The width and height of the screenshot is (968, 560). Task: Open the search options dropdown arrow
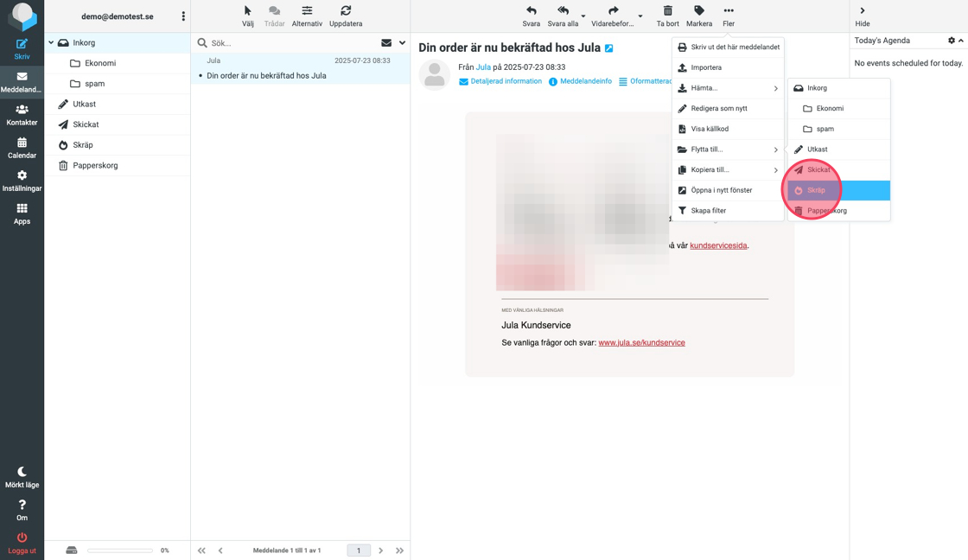pyautogui.click(x=402, y=42)
